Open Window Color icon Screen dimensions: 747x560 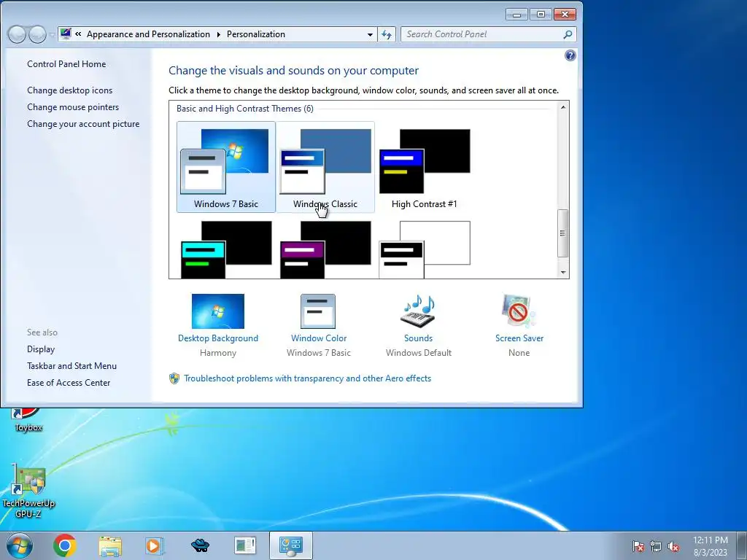(318, 311)
